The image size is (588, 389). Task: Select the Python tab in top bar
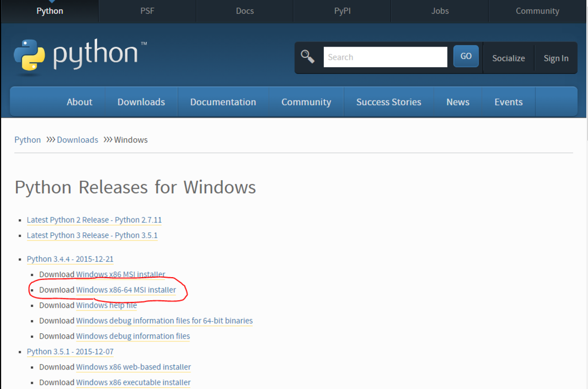click(49, 11)
